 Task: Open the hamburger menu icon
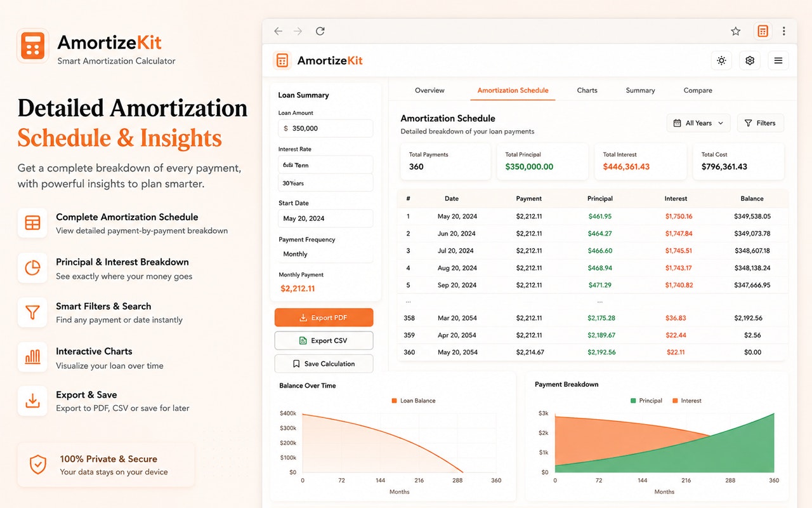778,60
